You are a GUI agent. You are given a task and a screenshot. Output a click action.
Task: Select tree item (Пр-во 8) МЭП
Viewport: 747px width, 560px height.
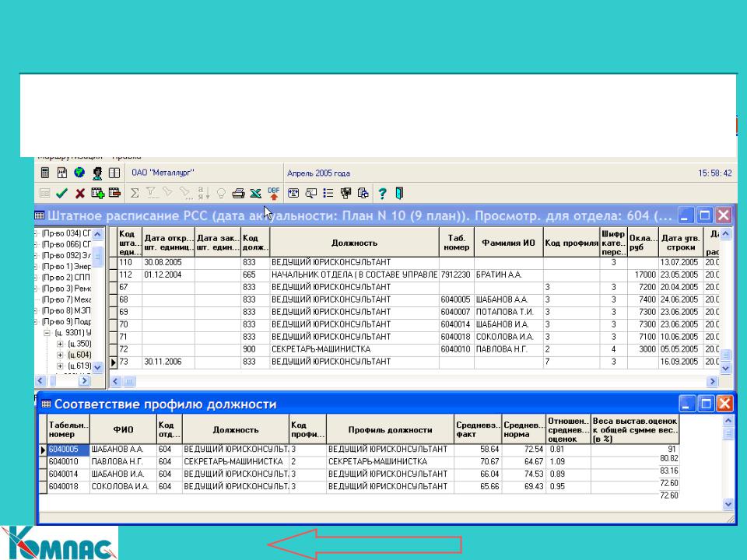coord(66,310)
